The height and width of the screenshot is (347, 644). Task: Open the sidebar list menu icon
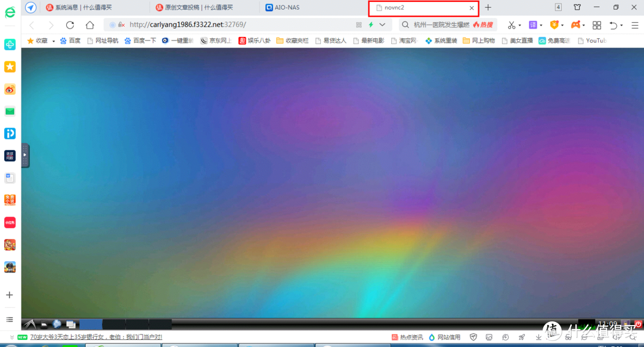click(x=10, y=320)
